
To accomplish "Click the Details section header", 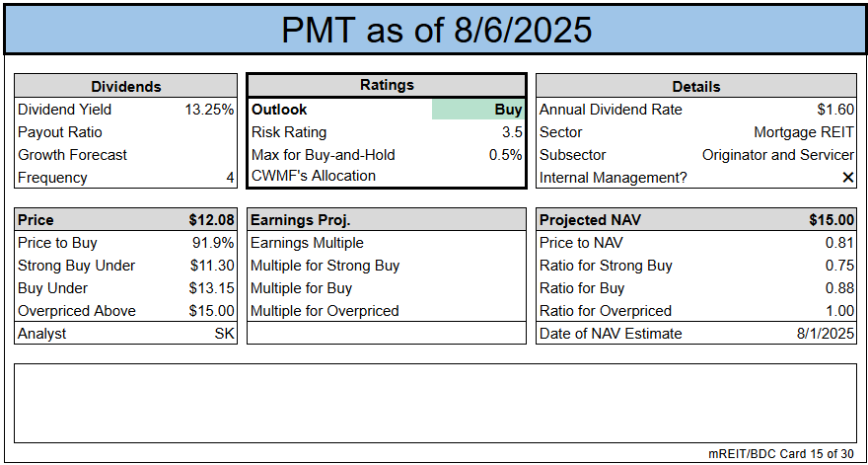I will click(x=695, y=87).
